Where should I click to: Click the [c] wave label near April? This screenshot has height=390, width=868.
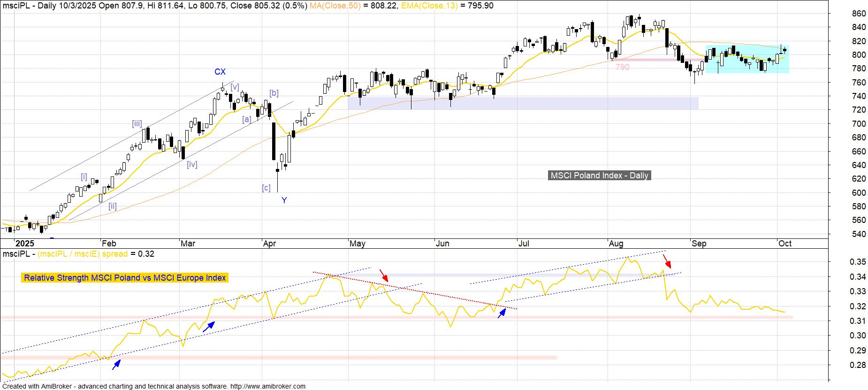point(266,188)
